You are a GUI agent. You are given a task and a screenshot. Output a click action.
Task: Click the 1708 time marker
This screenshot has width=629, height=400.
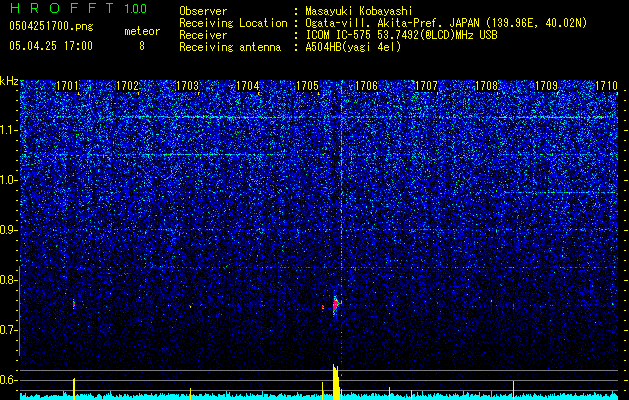click(486, 86)
